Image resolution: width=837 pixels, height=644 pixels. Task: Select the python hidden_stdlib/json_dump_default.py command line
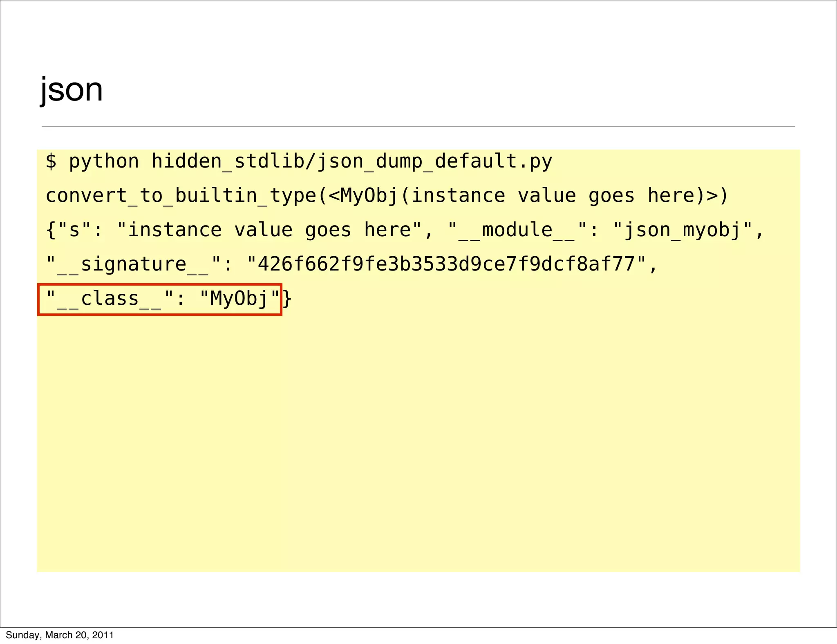coord(299,162)
